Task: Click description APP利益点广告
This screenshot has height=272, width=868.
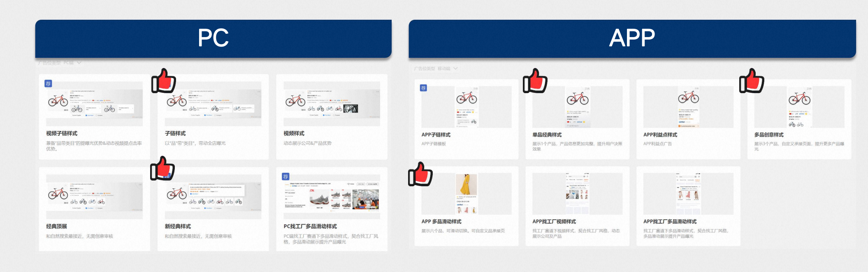Action: [x=657, y=144]
